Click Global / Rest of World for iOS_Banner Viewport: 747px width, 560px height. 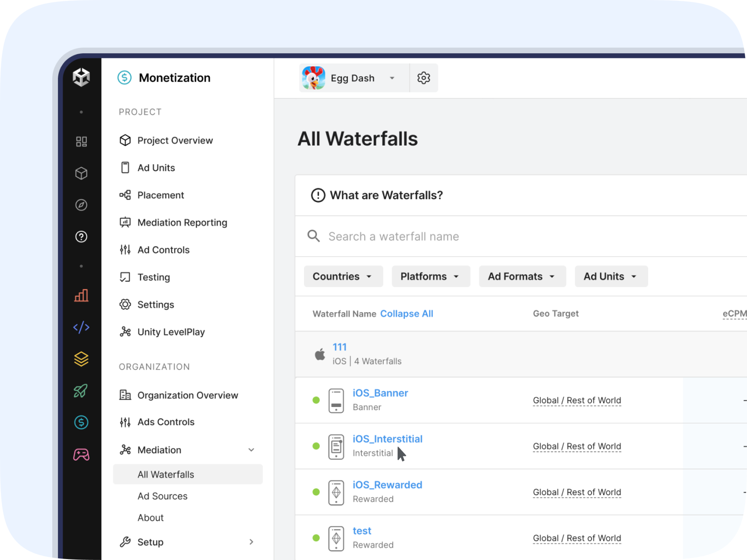tap(577, 400)
